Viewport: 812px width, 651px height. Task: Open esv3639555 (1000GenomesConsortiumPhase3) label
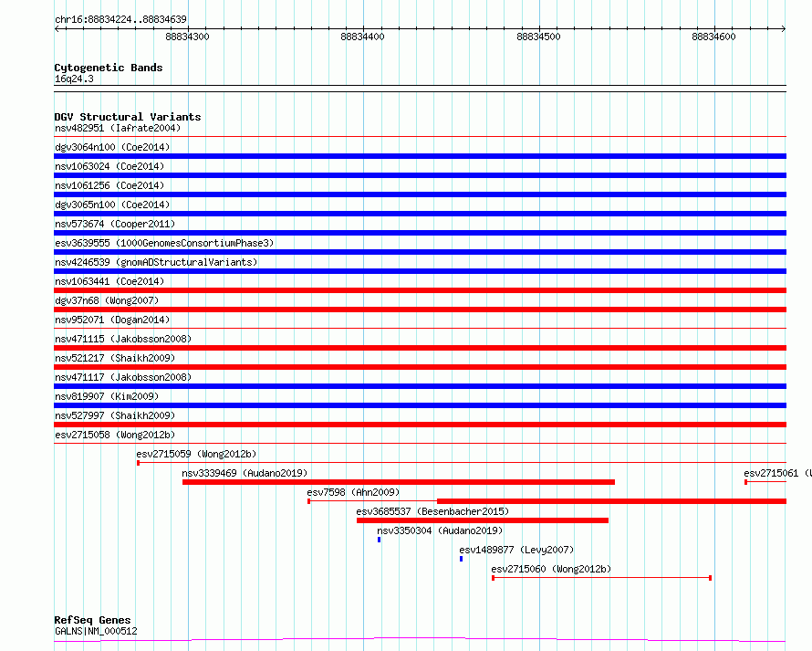click(164, 243)
